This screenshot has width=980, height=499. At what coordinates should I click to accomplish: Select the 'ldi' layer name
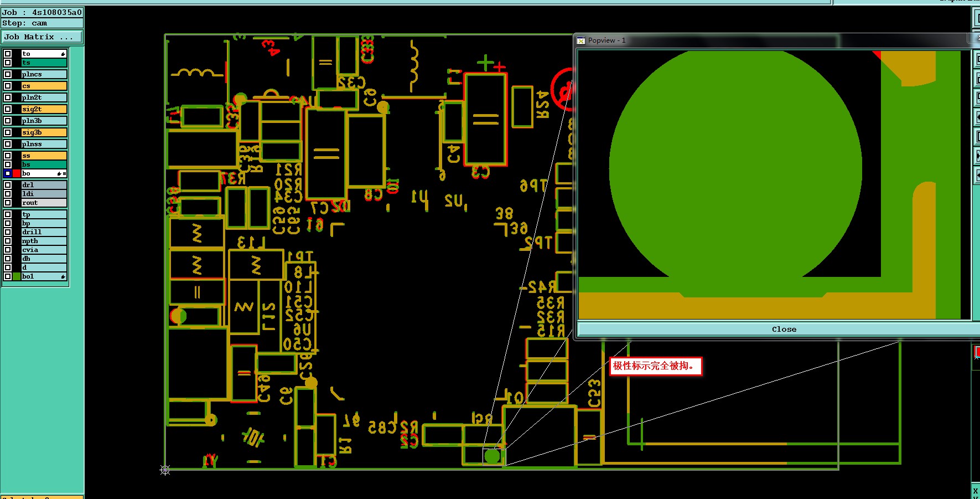coord(44,194)
